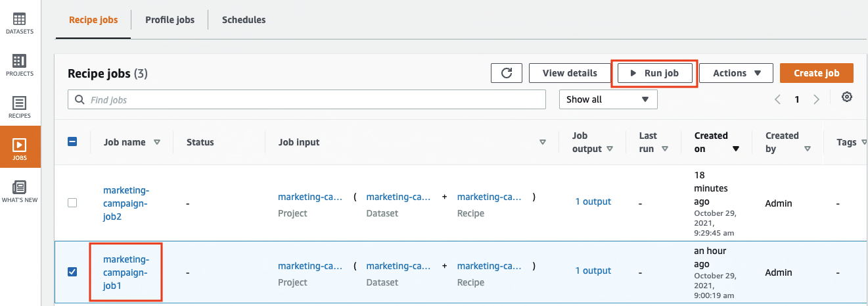Open the What's New sidebar icon
The image size is (868, 306).
tap(20, 191)
